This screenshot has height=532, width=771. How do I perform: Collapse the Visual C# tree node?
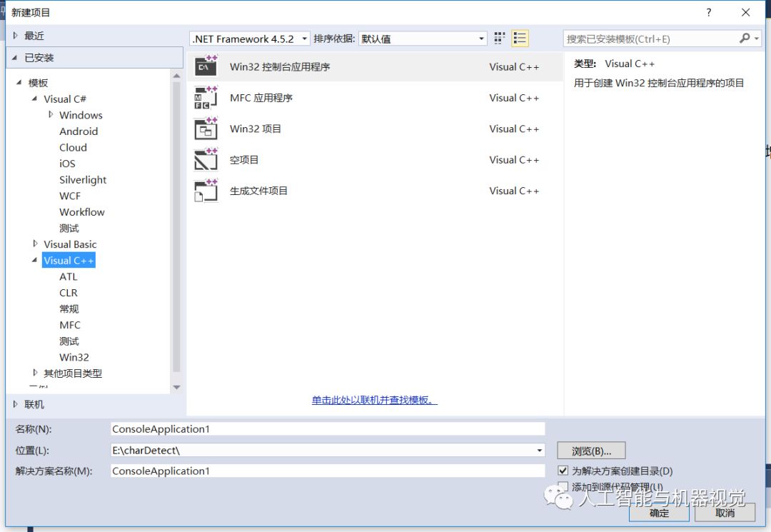(34, 99)
